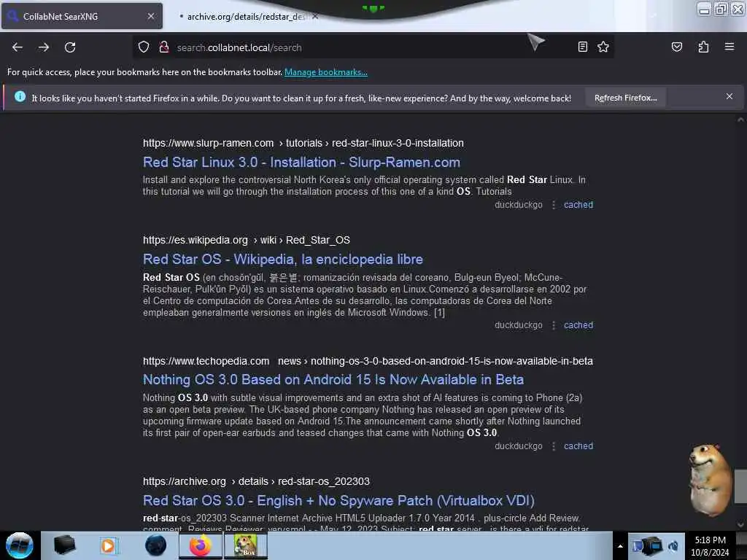Click duckduckgo label under Wikipedia result
This screenshot has height=560, width=747.
point(519,325)
